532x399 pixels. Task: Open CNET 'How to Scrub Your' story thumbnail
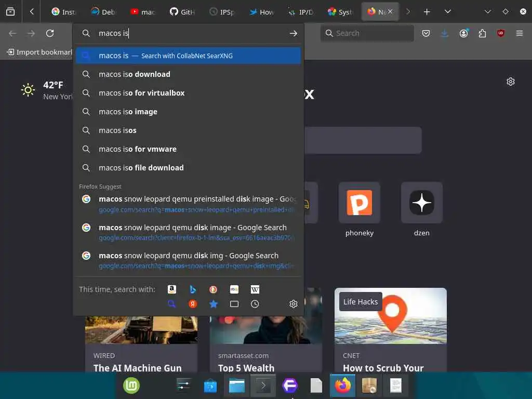(x=391, y=316)
